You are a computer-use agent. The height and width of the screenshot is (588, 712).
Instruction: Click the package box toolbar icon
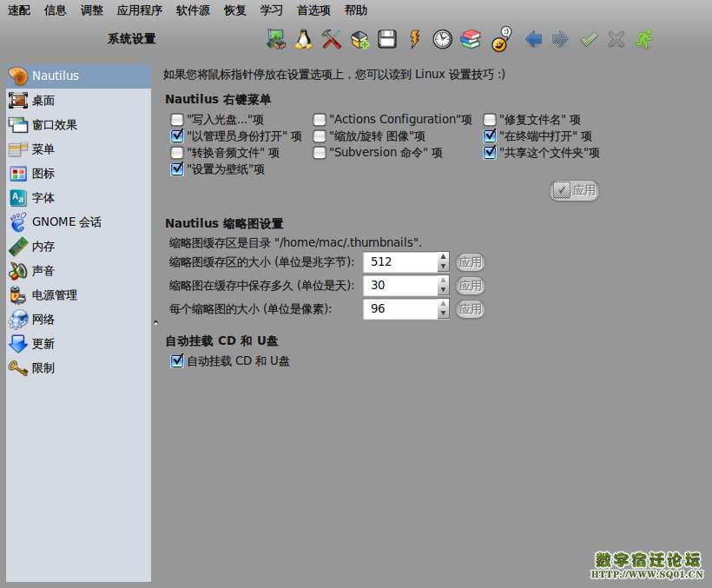click(x=359, y=39)
